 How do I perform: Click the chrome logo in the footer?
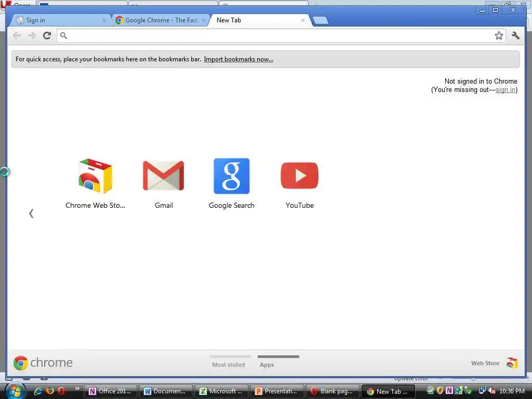(x=43, y=363)
